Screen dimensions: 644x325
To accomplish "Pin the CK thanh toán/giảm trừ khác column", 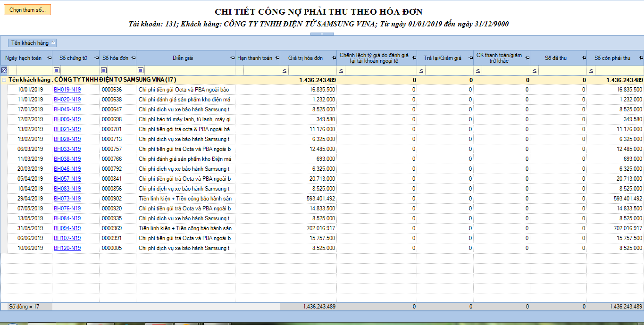I will 527,58.
